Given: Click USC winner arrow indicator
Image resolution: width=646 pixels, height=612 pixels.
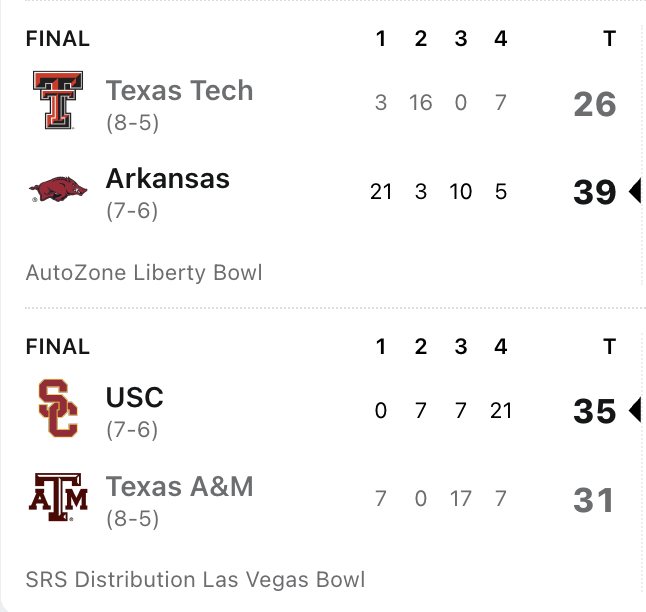Looking at the screenshot, I should pos(635,410).
